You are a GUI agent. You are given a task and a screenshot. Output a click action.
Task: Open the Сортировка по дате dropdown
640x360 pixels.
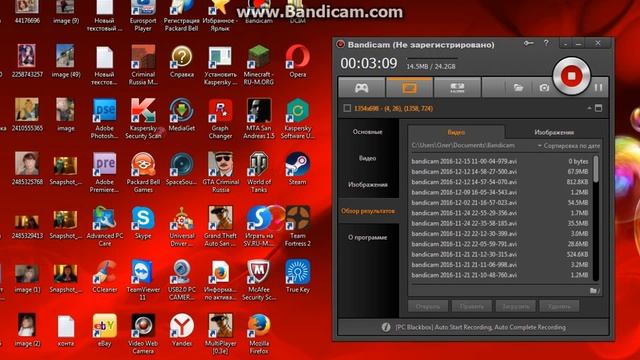click(569, 145)
